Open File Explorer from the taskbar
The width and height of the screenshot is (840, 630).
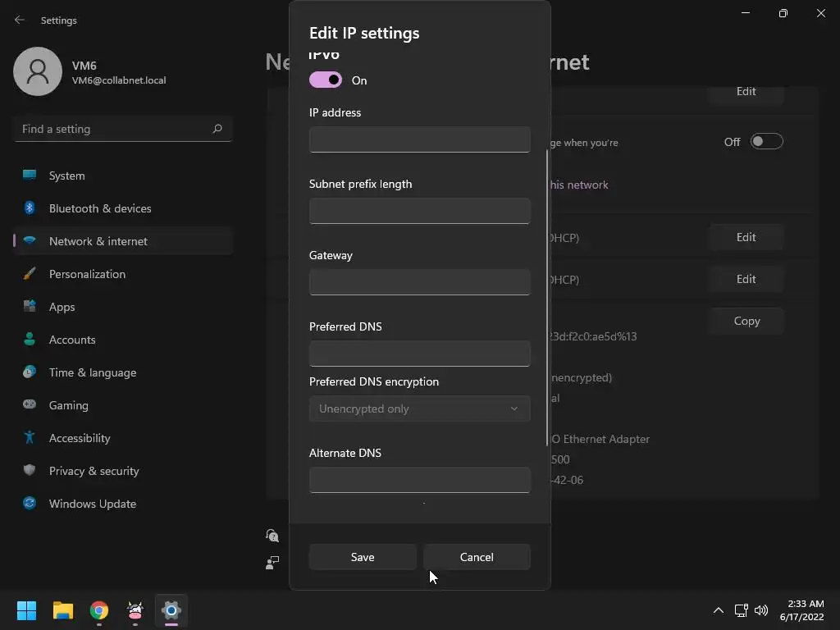tap(63, 610)
